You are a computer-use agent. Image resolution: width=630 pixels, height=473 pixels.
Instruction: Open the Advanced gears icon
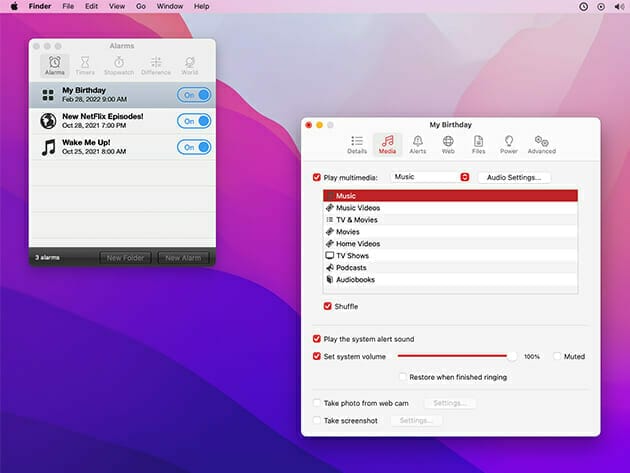pyautogui.click(x=541, y=141)
